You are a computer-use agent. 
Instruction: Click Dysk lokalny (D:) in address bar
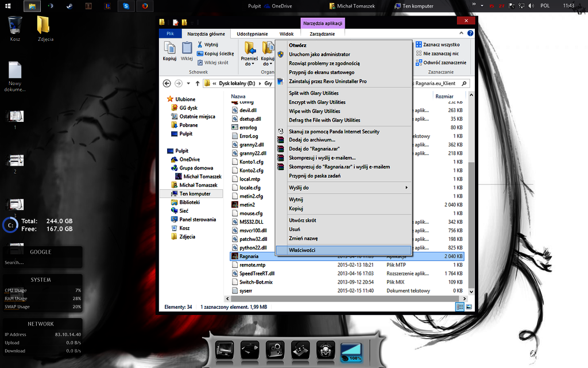(237, 83)
